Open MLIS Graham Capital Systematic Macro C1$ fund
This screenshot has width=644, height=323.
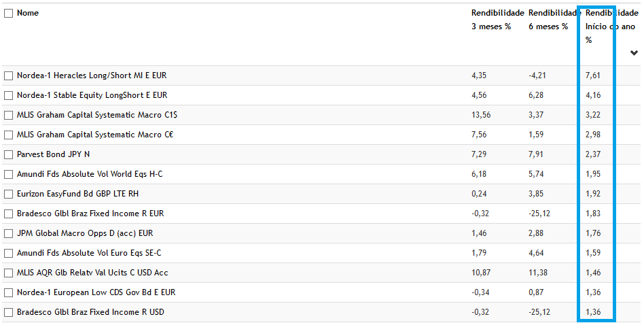pos(97,115)
